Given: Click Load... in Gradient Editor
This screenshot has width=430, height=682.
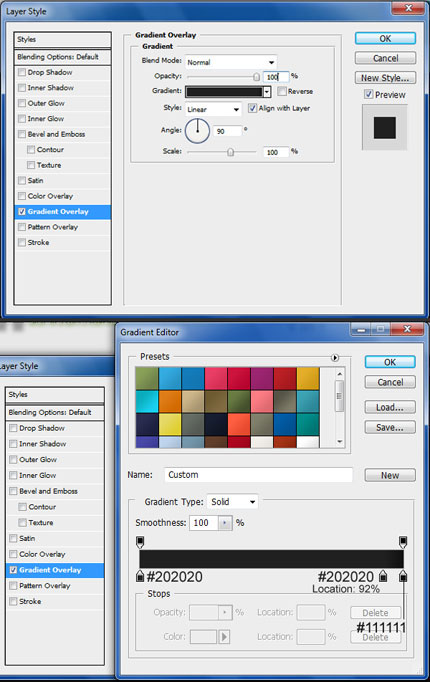Looking at the screenshot, I should (390, 407).
